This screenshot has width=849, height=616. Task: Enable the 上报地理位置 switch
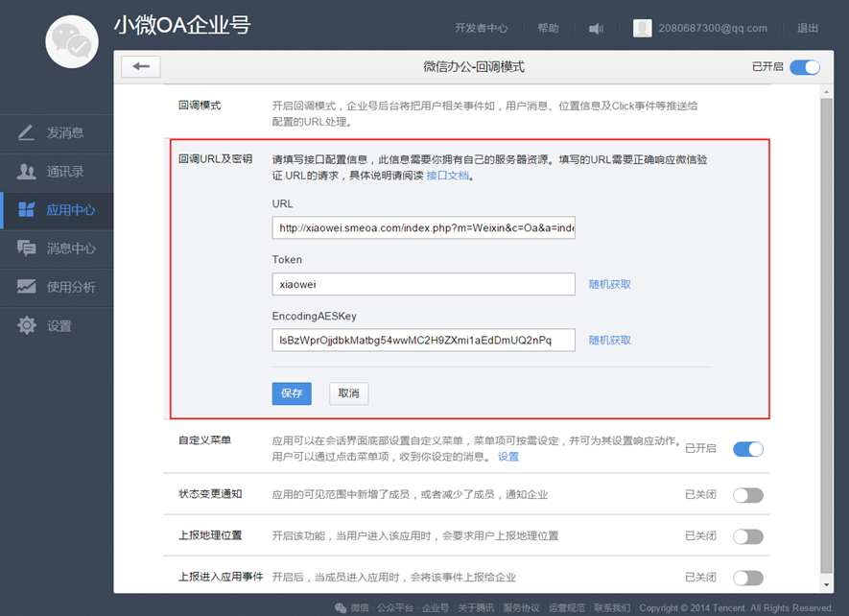tap(748, 536)
